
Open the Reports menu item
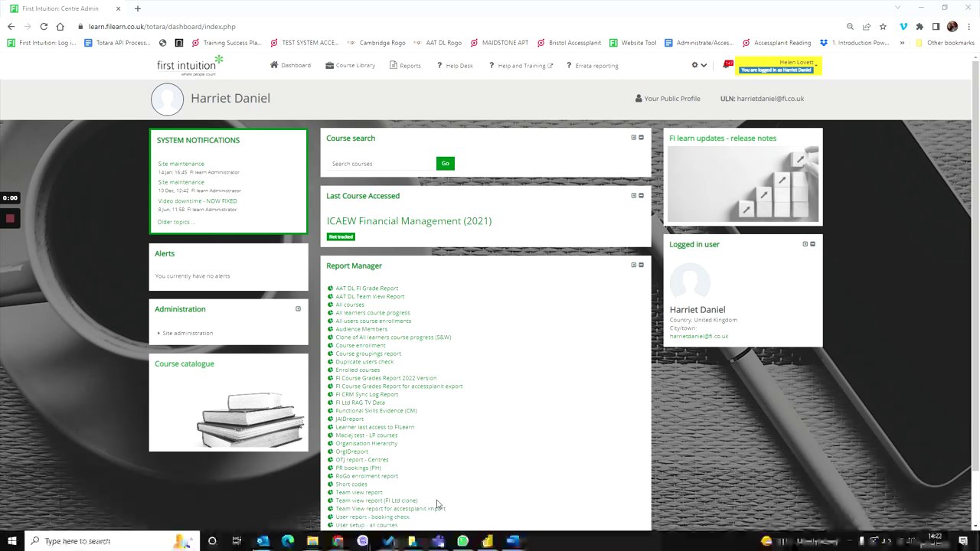405,65
